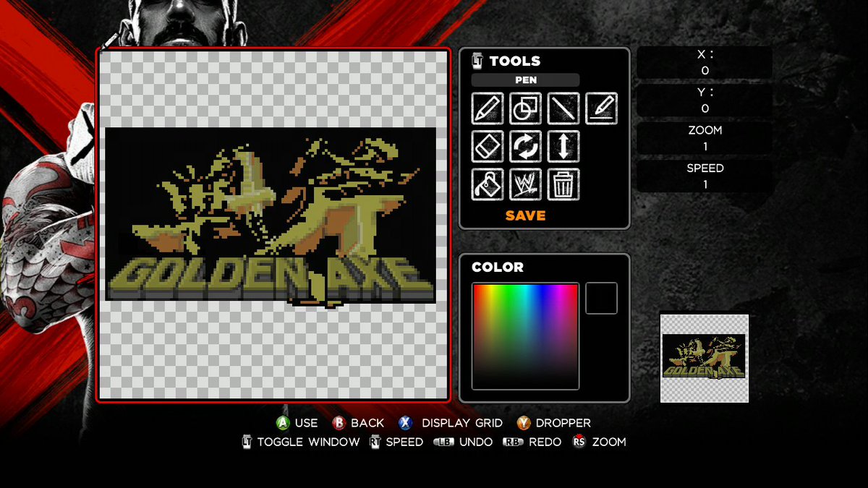868x488 pixels.
Task: Select the underlined pencil tool icon
Action: tap(601, 108)
